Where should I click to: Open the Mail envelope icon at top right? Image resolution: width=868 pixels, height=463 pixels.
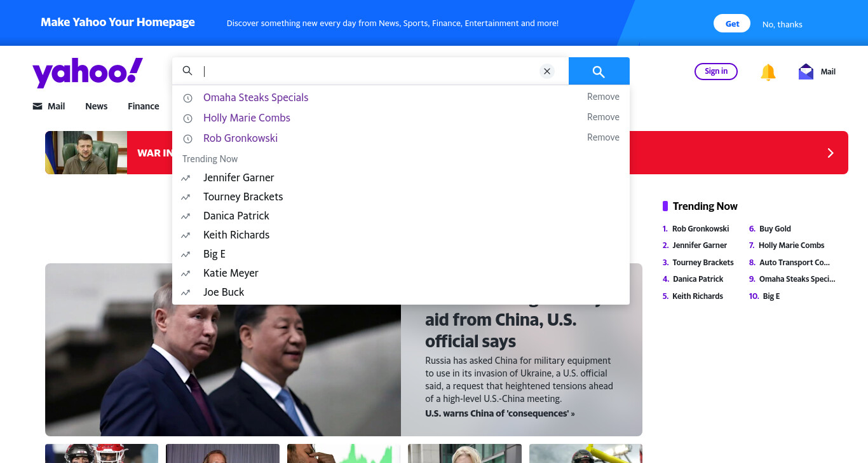[806, 72]
